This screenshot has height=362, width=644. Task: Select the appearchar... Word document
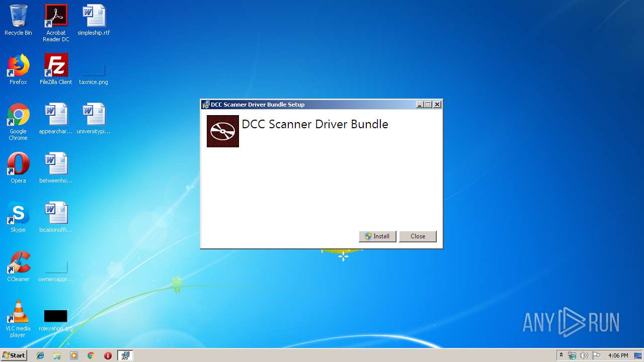(x=56, y=119)
